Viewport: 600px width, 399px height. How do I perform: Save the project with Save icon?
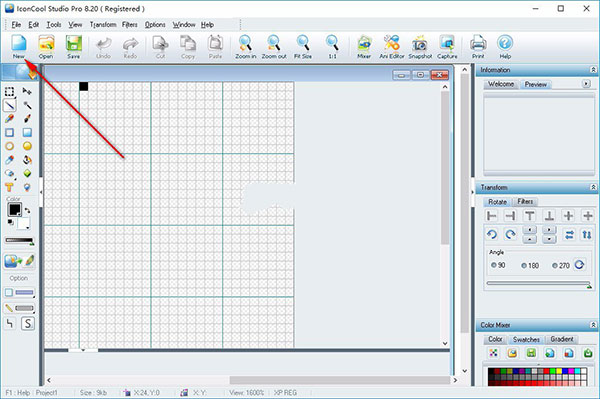point(73,46)
